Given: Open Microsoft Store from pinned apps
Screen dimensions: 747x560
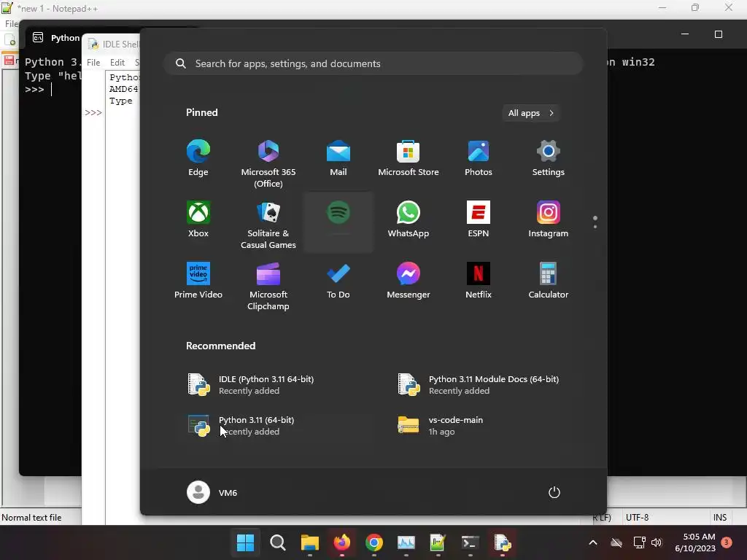Looking at the screenshot, I should [409, 158].
